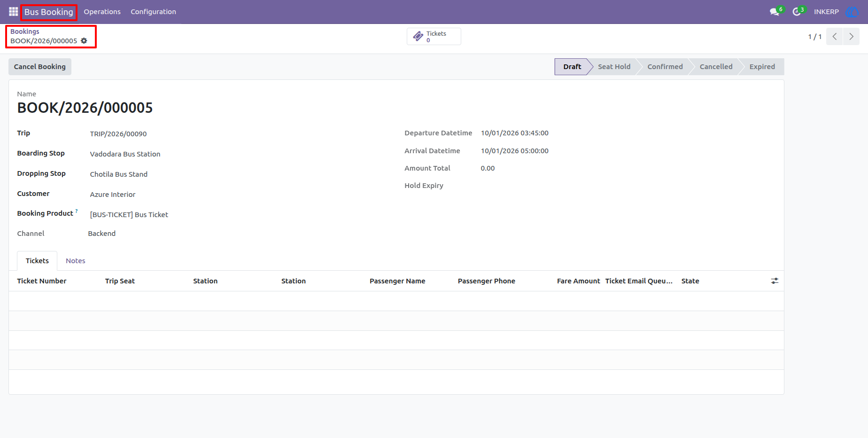Viewport: 868px width, 438px height.
Task: Open the gear actions menu beside BOOK/2026/000005
Action: [x=84, y=41]
